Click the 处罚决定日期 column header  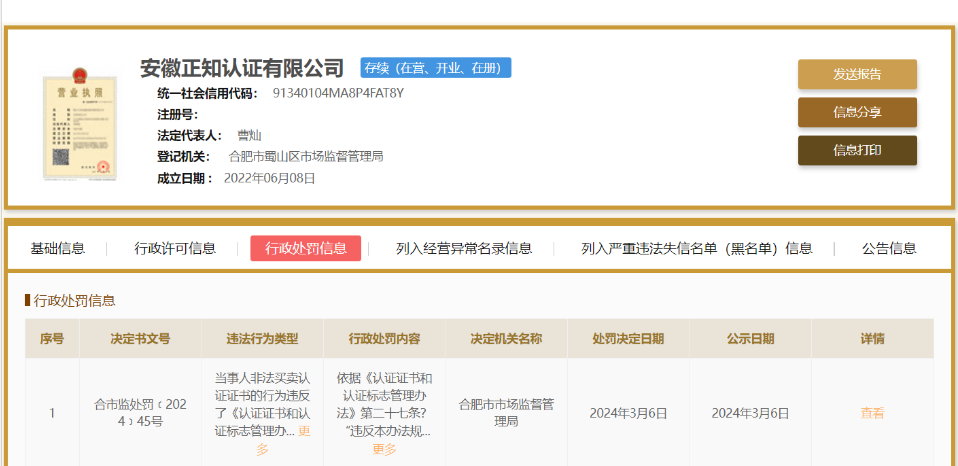tap(628, 339)
